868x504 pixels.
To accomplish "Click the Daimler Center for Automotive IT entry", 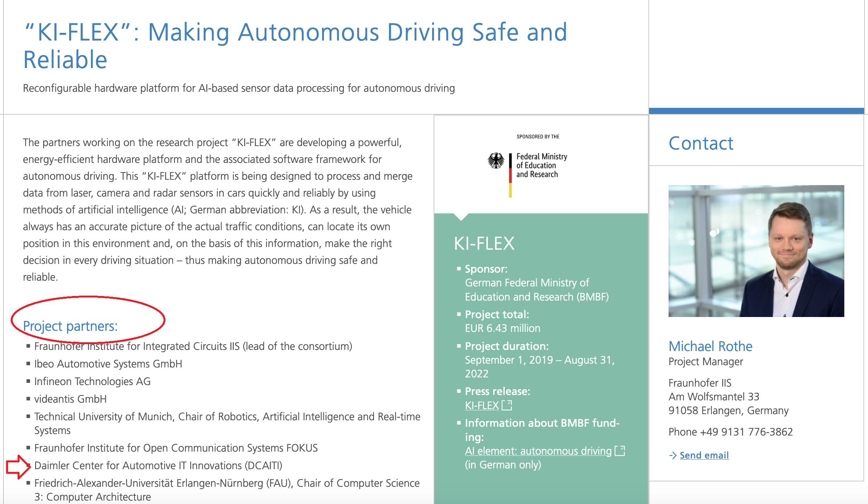I will pyautogui.click(x=158, y=465).
